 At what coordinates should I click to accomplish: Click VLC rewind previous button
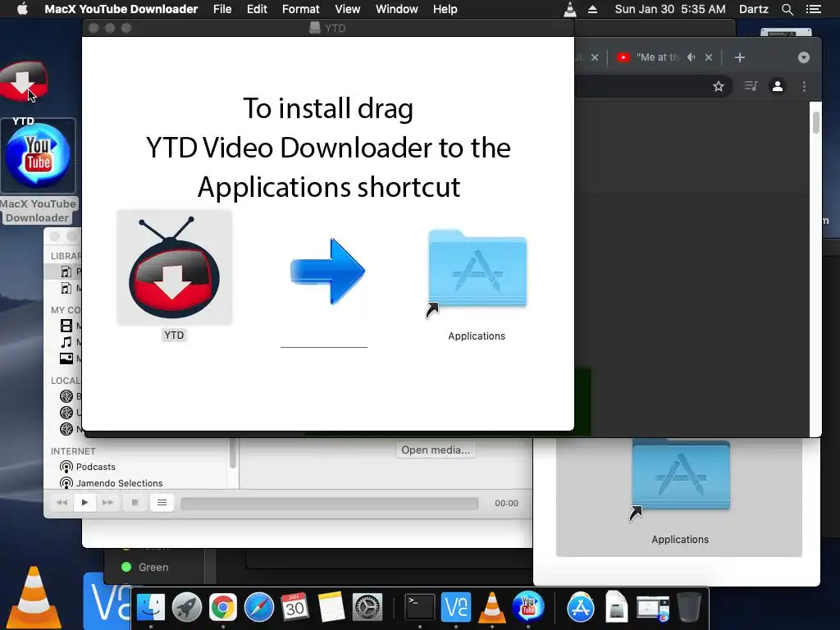point(62,503)
